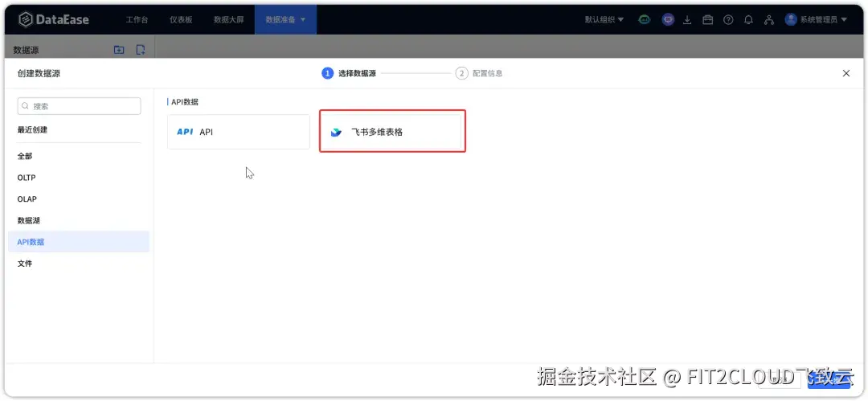Open the green AI assistant icon
The width and height of the screenshot is (868, 401).
(x=645, y=20)
